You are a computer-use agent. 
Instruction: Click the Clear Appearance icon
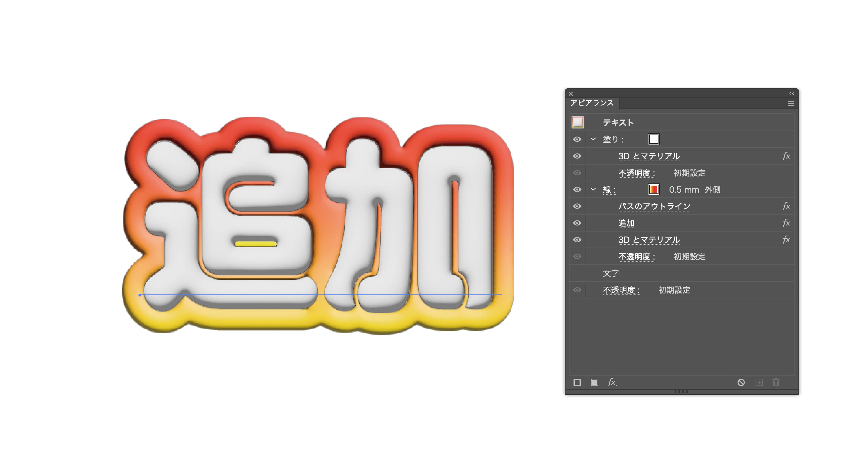pyautogui.click(x=741, y=382)
